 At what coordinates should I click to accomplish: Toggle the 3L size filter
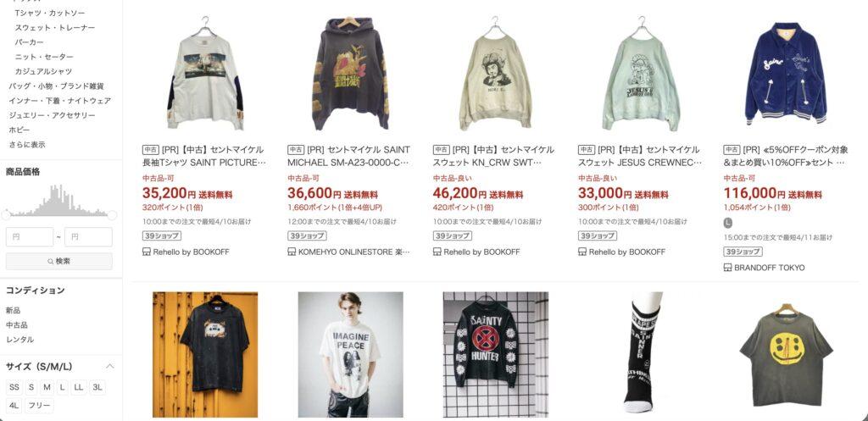[97, 387]
